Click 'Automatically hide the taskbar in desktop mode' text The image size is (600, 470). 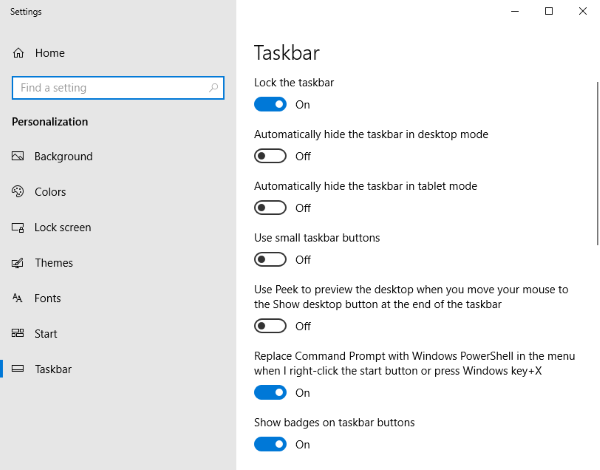371,134
